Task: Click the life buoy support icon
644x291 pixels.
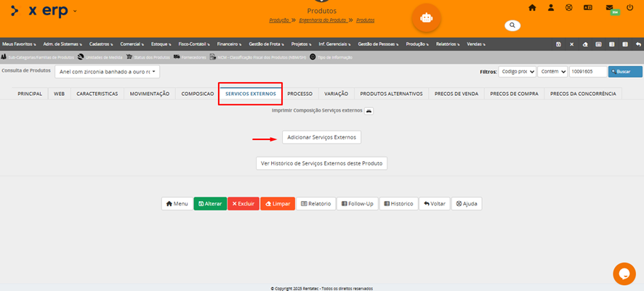Action: coord(569,8)
